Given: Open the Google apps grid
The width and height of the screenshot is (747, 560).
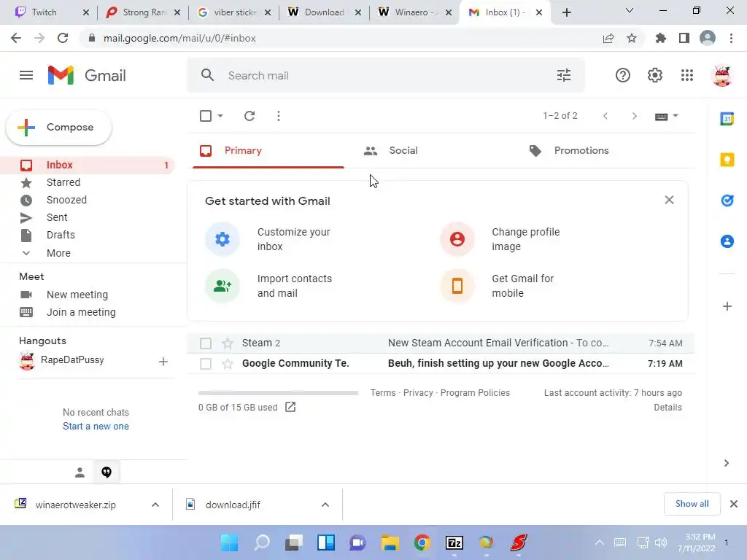Looking at the screenshot, I should [687, 75].
